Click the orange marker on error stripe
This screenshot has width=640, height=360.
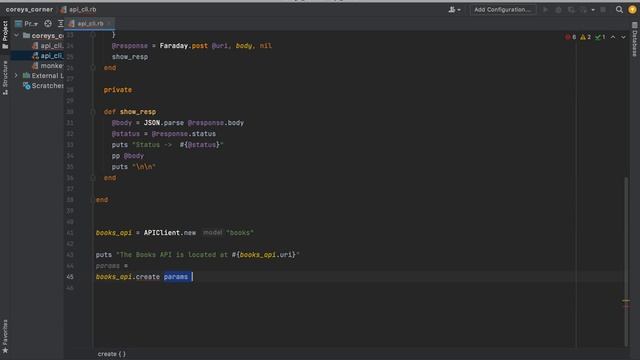tap(626, 301)
